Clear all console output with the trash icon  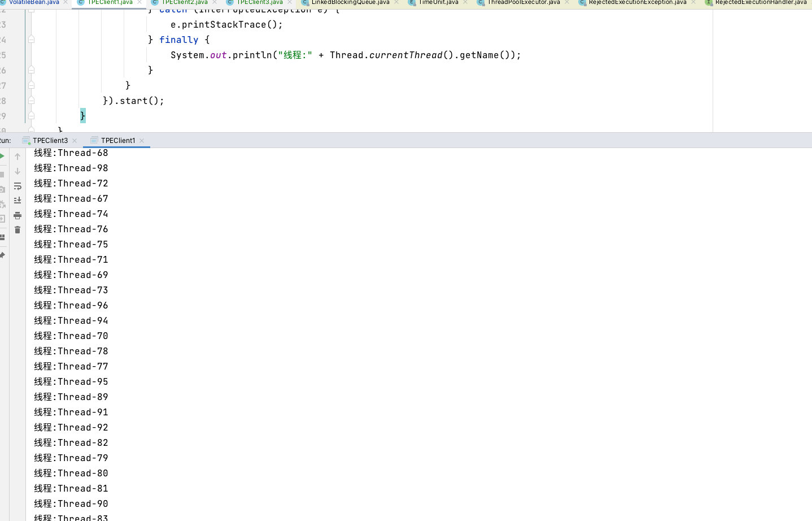(x=18, y=230)
